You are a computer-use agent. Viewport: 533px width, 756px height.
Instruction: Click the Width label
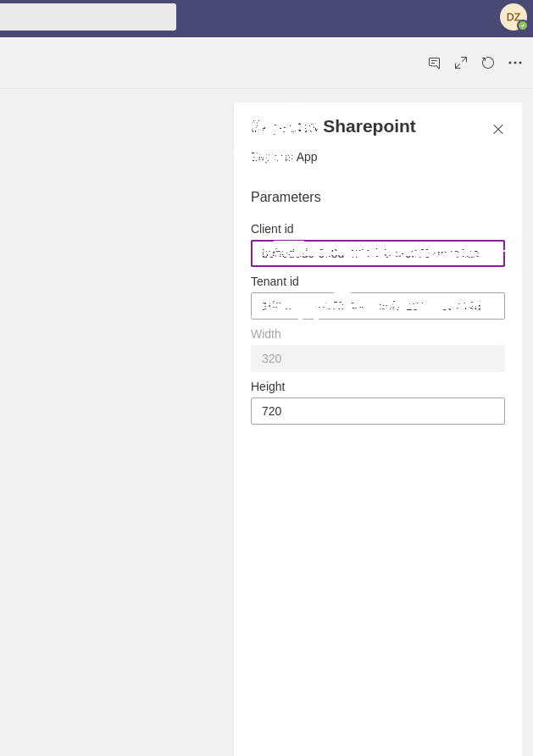coord(266,334)
